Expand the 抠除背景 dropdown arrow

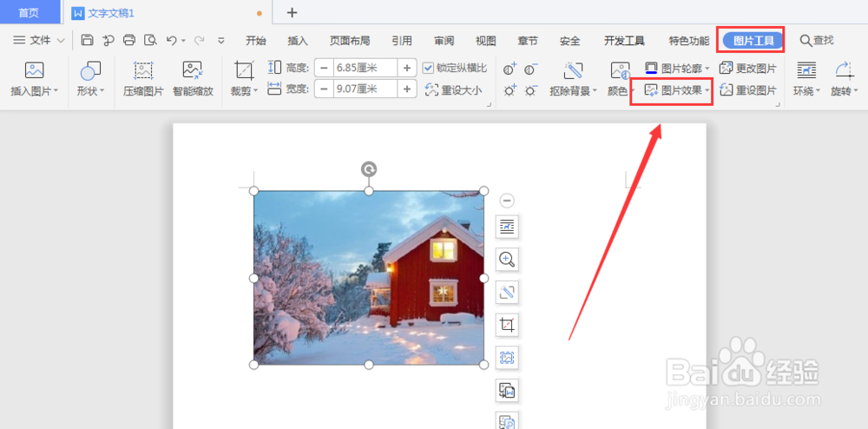click(x=595, y=90)
